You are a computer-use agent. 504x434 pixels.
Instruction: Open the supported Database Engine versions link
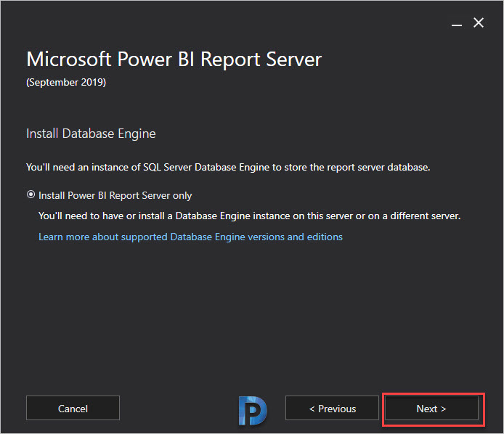pyautogui.click(x=190, y=237)
